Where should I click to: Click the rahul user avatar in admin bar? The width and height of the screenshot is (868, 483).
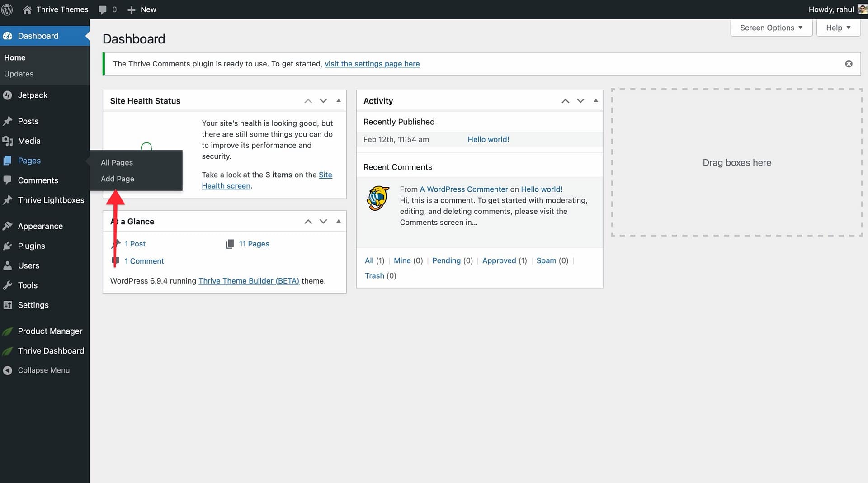coord(862,9)
